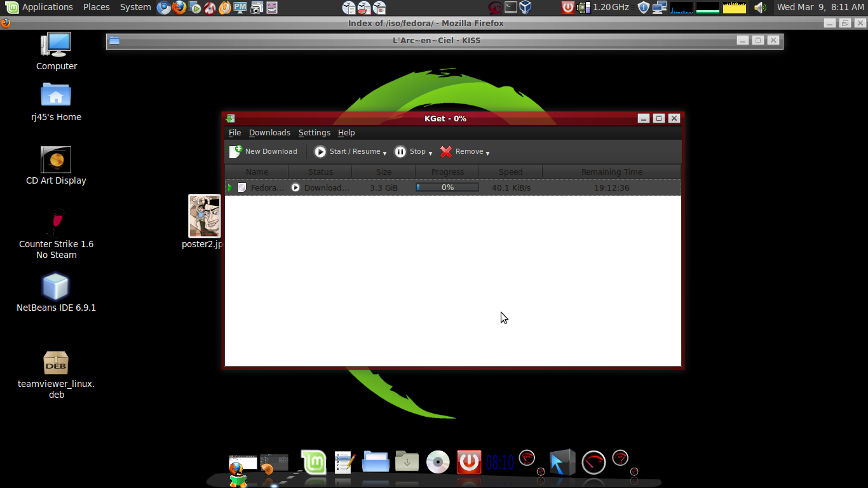Image resolution: width=868 pixels, height=488 pixels.
Task: Click the VirtualBox cube icon in top panel
Action: click(526, 8)
